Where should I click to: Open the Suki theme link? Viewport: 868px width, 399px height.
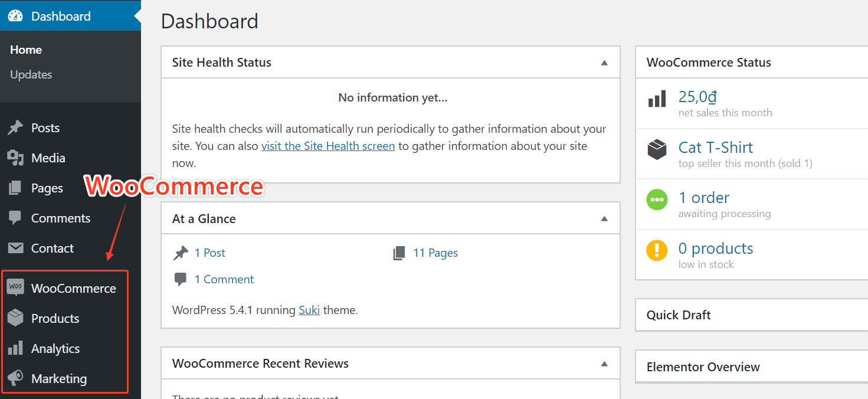click(309, 309)
